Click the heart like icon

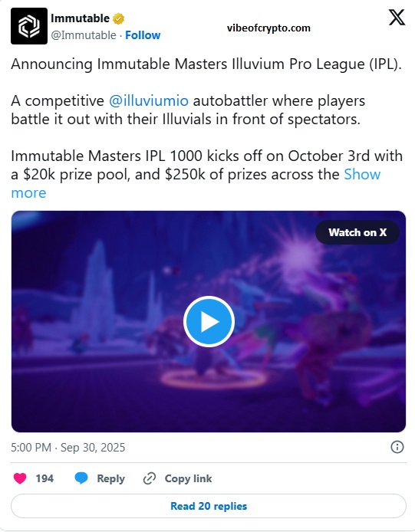point(20,478)
